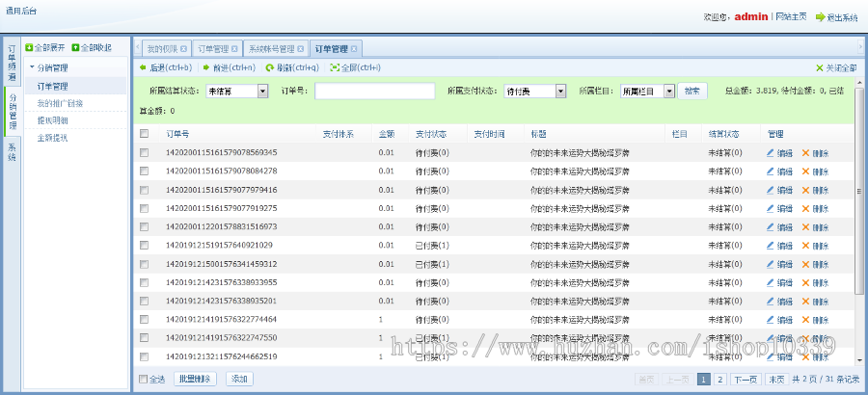
Task: Collapse the 分销管理 tree node
Action: point(32,68)
